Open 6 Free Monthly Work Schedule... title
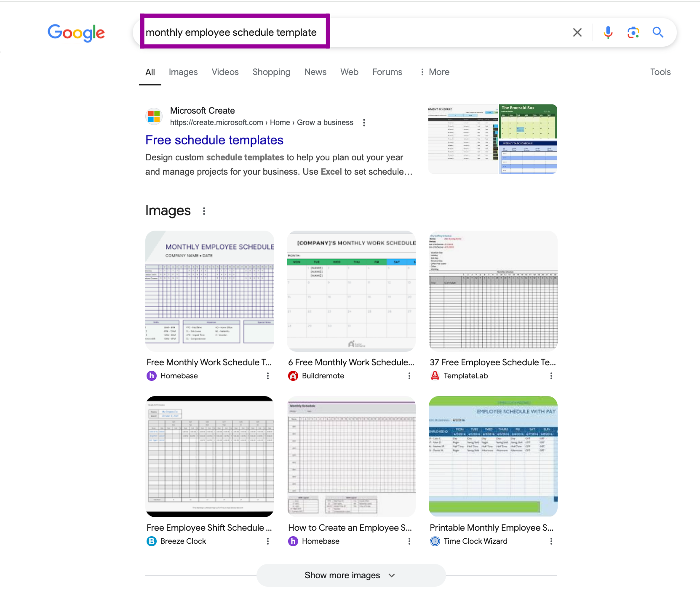The height and width of the screenshot is (601, 700). [x=351, y=362]
